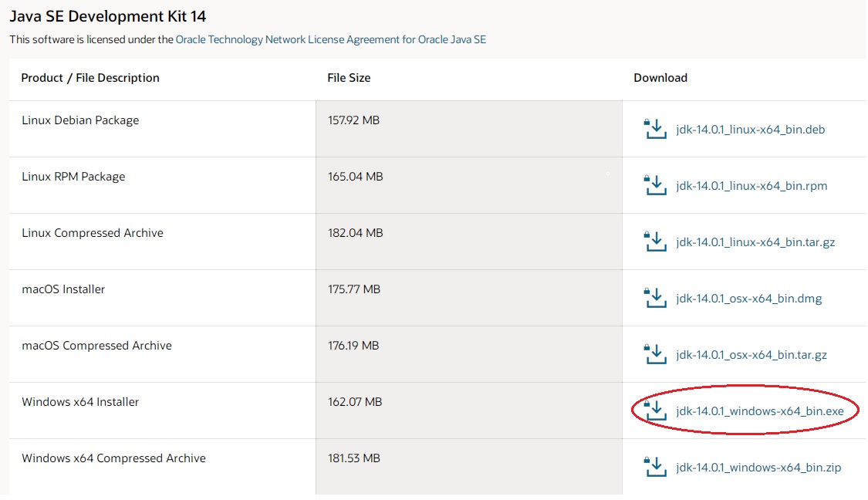Click the Download column header

tap(660, 78)
